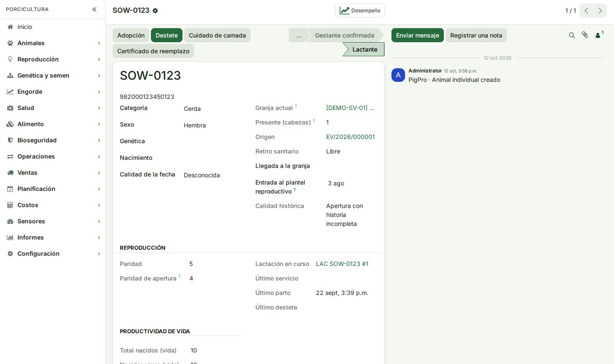Click the Desempeño chart icon
Screen dimensions: 614x364
[345, 11]
